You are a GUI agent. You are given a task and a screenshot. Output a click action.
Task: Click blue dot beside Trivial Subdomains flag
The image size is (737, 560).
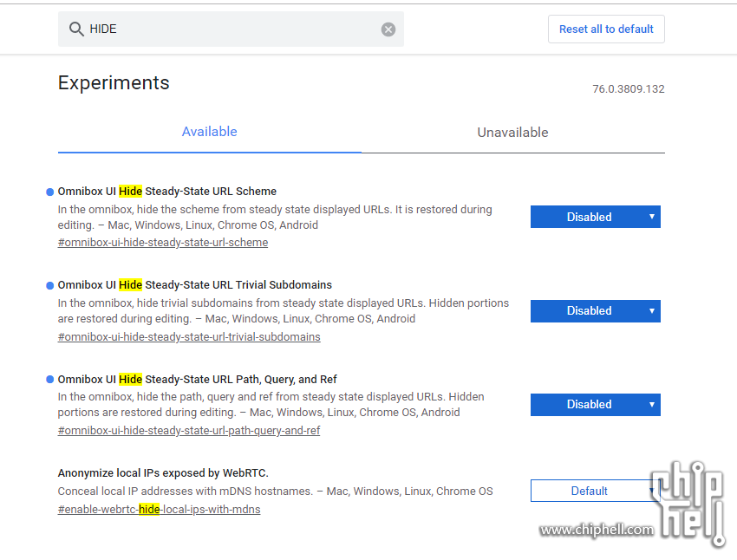click(49, 286)
